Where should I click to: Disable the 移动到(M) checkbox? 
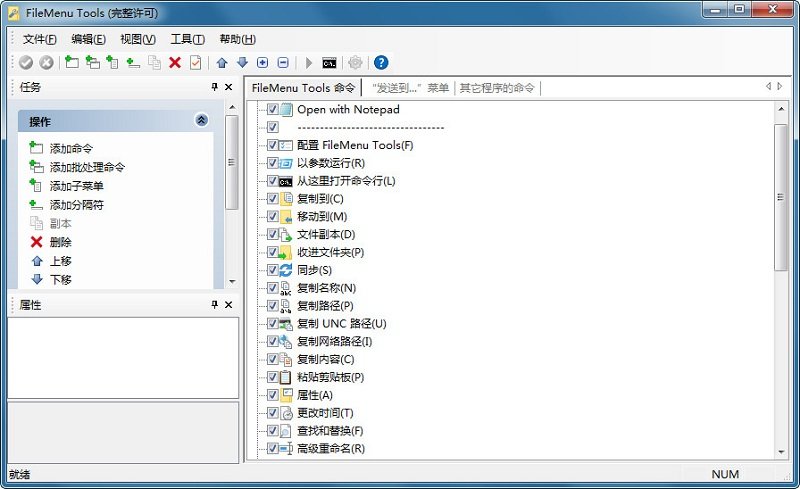[x=273, y=216]
